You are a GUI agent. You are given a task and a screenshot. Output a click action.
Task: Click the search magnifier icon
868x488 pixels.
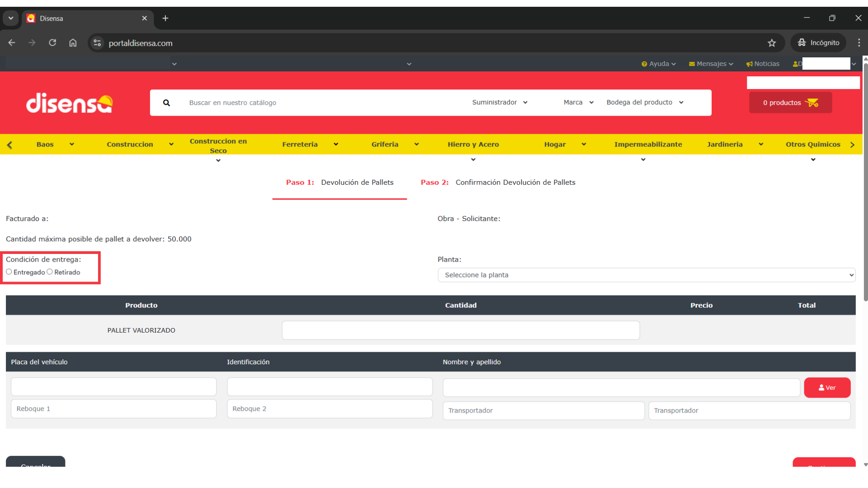pyautogui.click(x=166, y=103)
